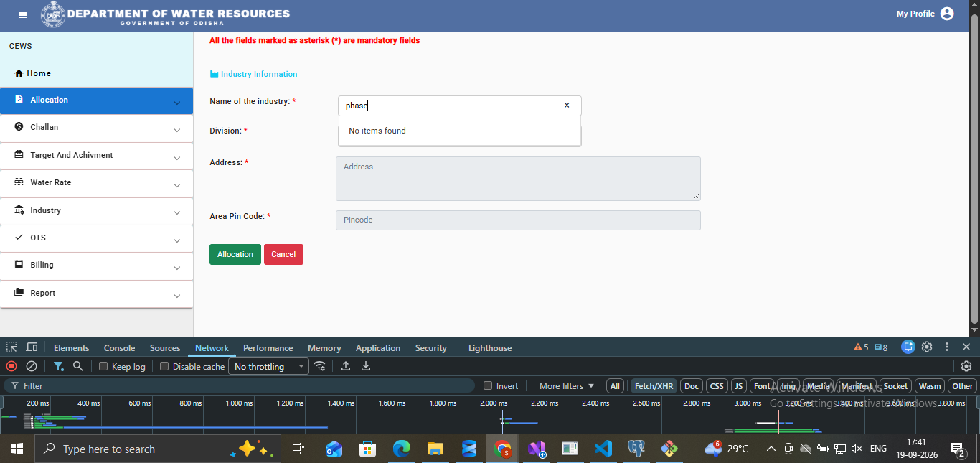This screenshot has height=463, width=980.
Task: Open Microsoft Edge from the taskbar
Action: point(401,449)
